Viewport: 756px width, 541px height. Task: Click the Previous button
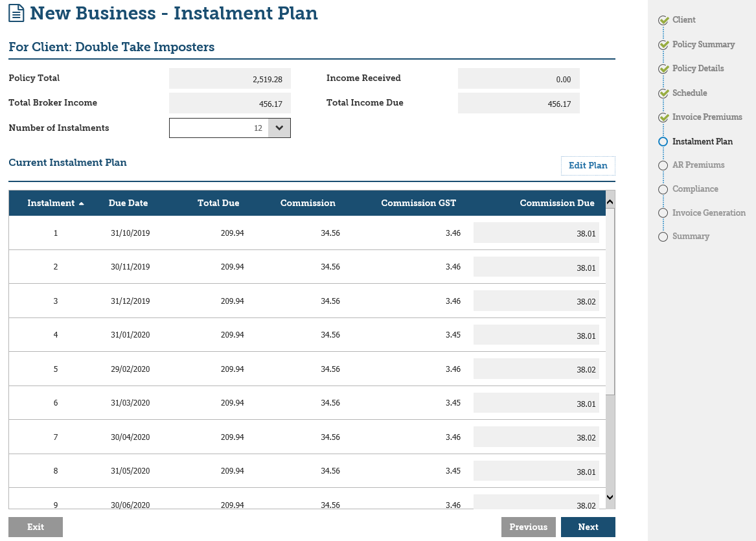tap(528, 527)
